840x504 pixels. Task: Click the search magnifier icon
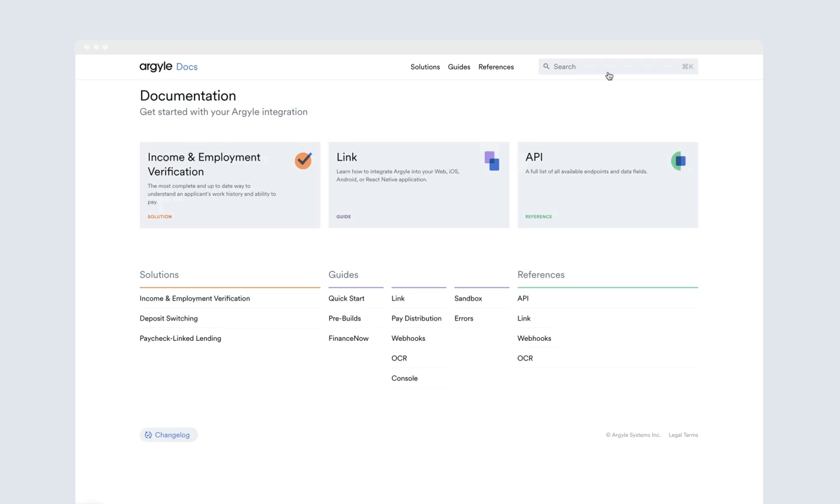click(x=546, y=67)
